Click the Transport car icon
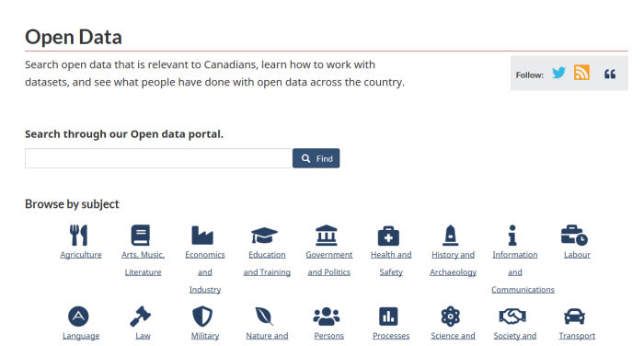 575,317
